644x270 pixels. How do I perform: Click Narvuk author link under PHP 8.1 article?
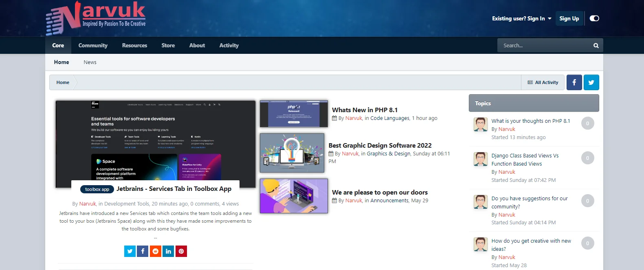coord(354,118)
